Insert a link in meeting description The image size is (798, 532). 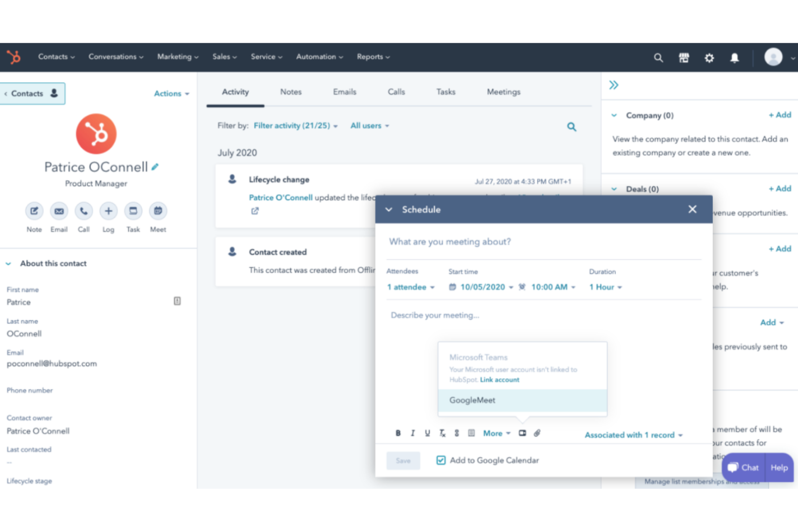[x=457, y=433]
